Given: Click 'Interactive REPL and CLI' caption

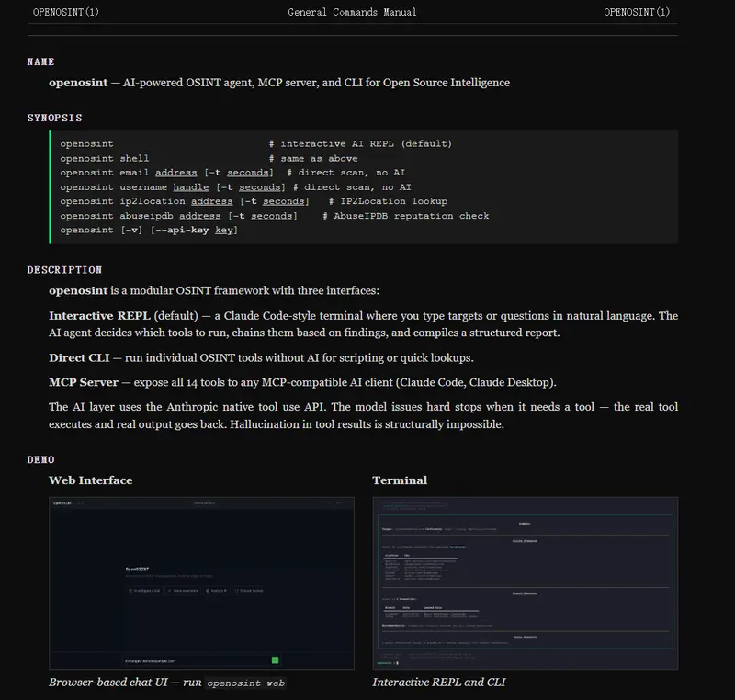Looking at the screenshot, I should click(x=439, y=683).
